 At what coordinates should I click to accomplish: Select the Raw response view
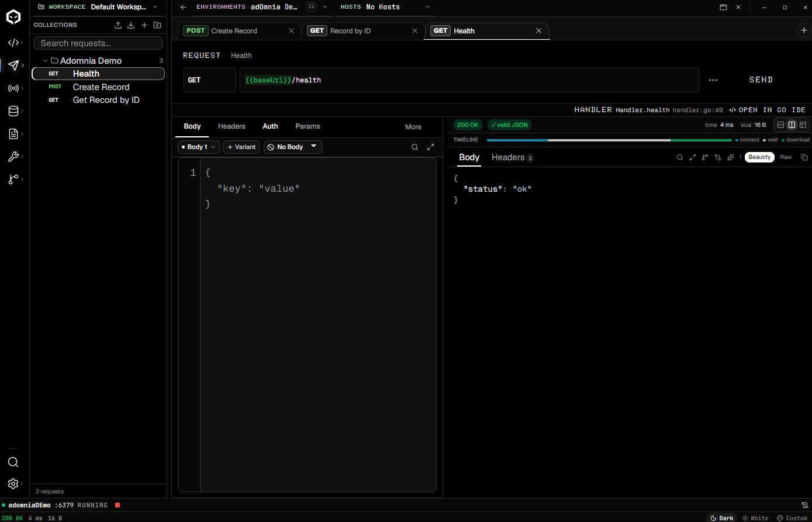786,157
